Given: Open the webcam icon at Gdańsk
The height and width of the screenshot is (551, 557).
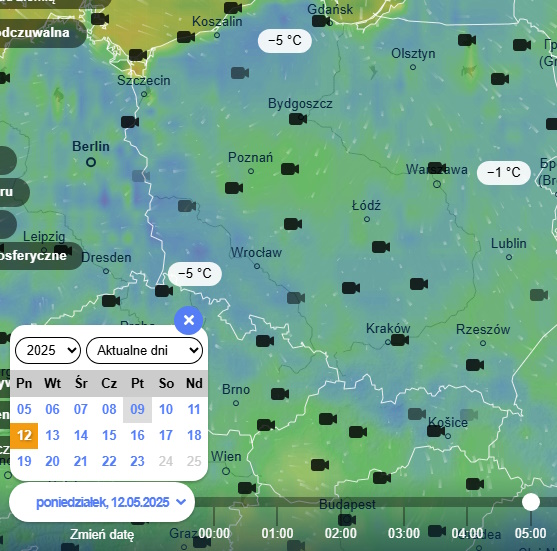Looking at the screenshot, I should (x=320, y=21).
